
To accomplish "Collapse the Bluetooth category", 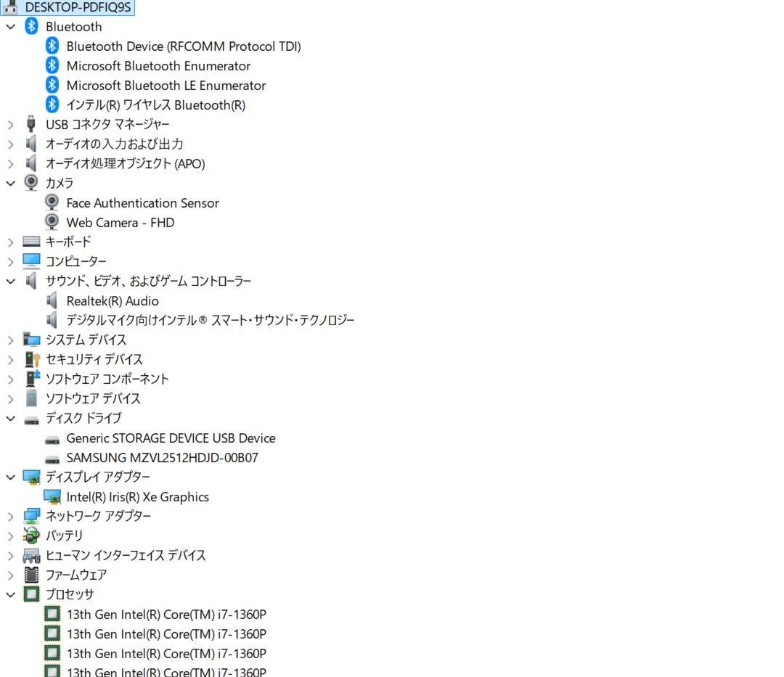I will [x=10, y=27].
